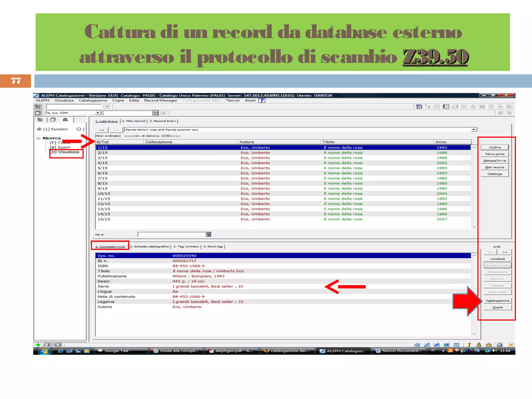Open Google Talk in the taskbar
Screen dimensions: 532x399
tap(121, 351)
